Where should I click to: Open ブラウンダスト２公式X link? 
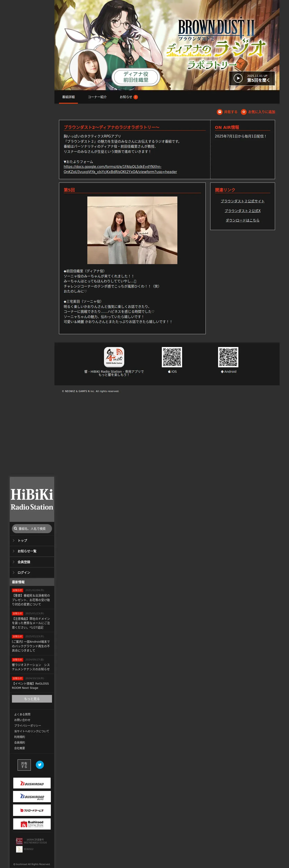242,211
